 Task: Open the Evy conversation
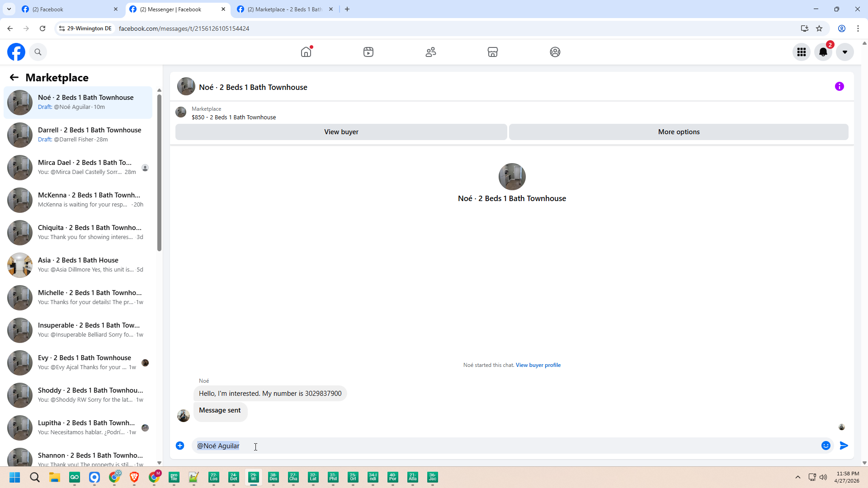point(78,363)
